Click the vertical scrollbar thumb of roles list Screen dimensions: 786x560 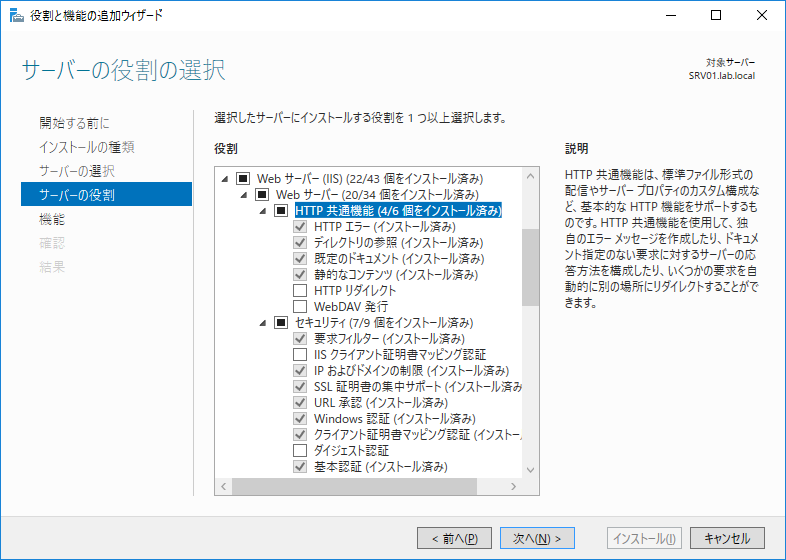coord(530,267)
